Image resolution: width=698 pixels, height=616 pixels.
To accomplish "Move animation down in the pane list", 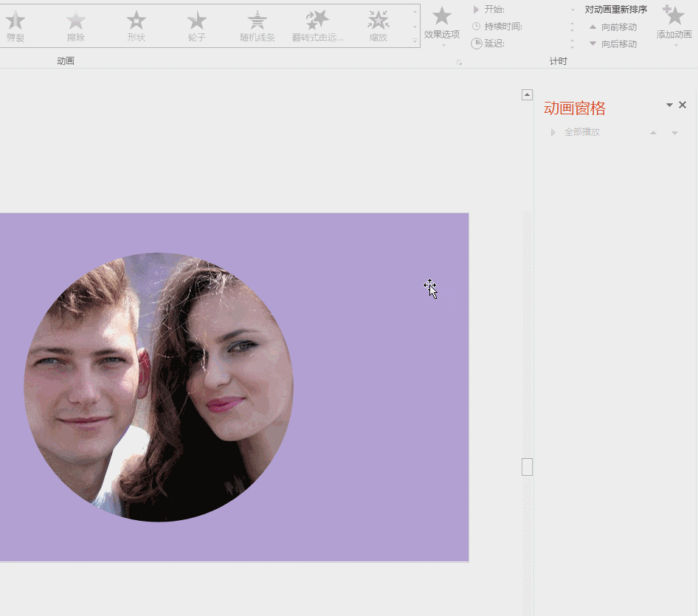I will click(674, 133).
